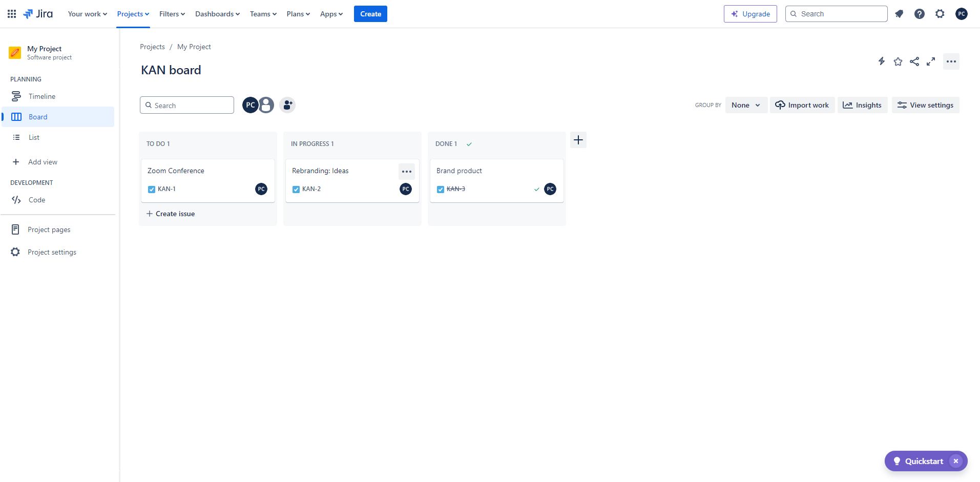Click the automation lightning bolt icon

pos(882,61)
